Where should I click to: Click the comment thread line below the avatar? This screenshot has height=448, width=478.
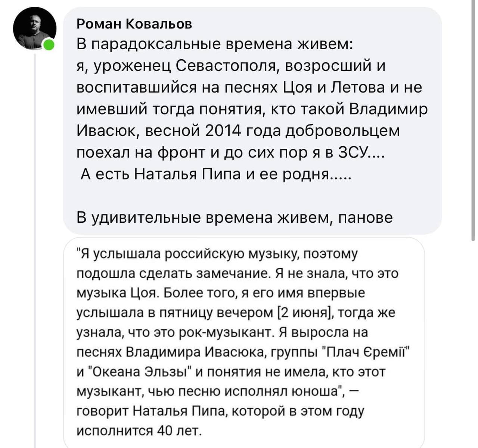pos(35,224)
